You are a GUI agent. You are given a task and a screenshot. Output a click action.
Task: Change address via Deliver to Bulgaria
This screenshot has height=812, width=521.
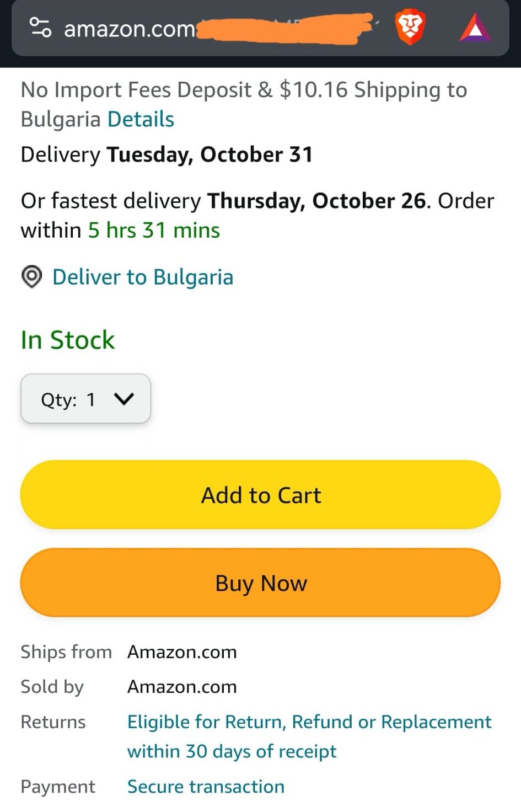pos(143,277)
